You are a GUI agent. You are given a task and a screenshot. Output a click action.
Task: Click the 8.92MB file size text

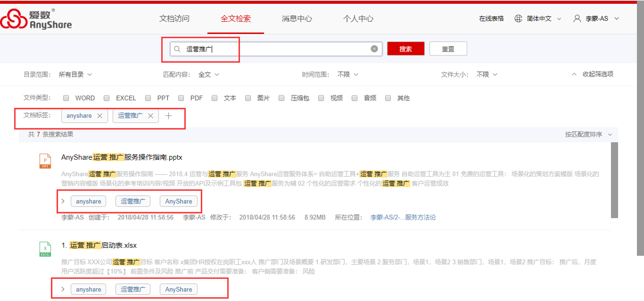[x=315, y=217]
